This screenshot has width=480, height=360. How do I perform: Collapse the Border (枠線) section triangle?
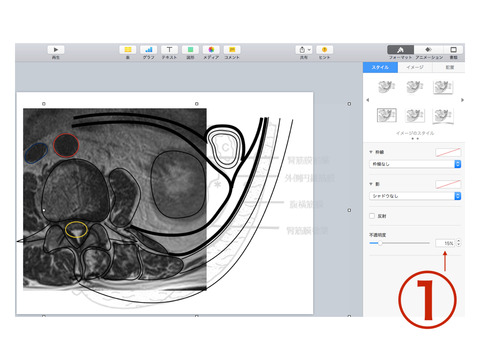pyautogui.click(x=371, y=152)
